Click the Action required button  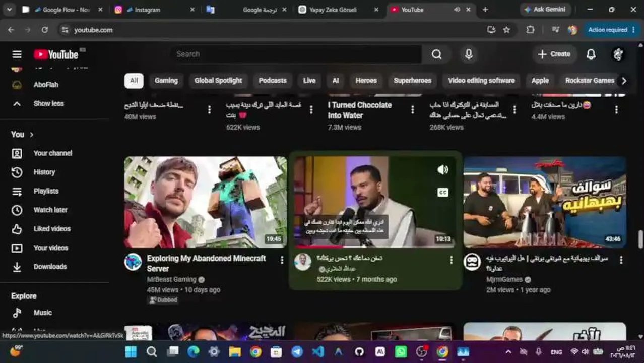[612, 30]
